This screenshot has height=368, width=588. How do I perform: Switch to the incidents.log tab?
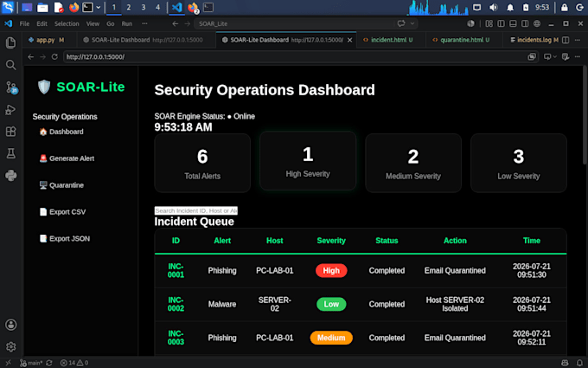pos(534,40)
